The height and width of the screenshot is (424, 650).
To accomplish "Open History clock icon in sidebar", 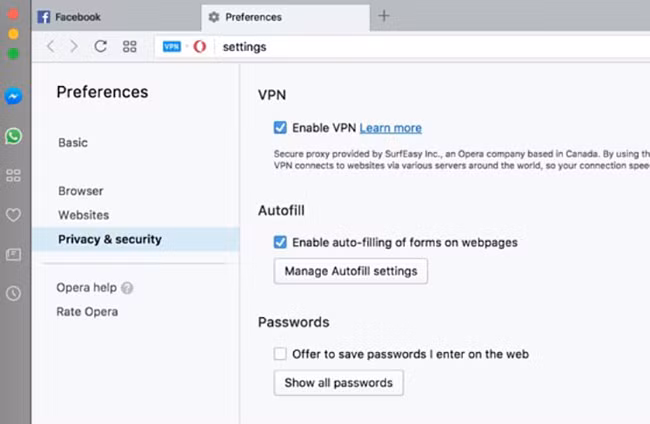I will coord(14,293).
